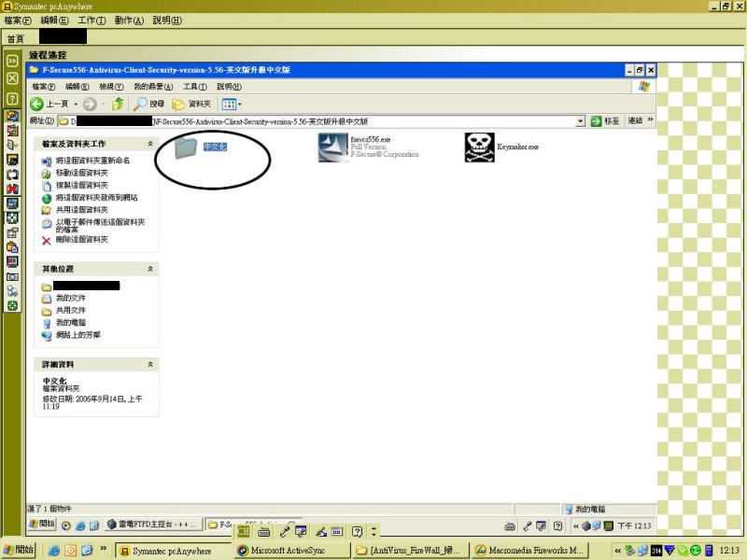
Task: Expand the 連結 links toolbar chevron
Action: point(650,119)
